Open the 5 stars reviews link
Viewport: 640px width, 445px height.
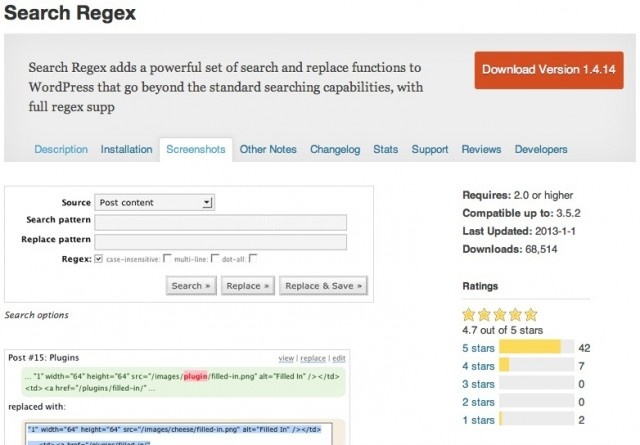(x=478, y=348)
